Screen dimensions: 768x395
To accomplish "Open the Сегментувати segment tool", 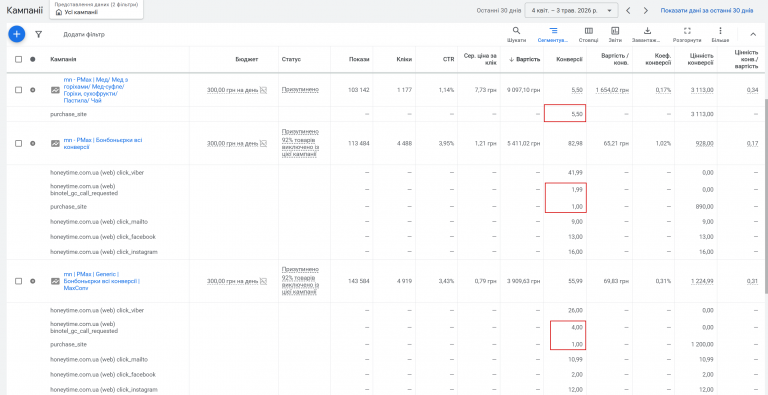I will click(x=553, y=34).
